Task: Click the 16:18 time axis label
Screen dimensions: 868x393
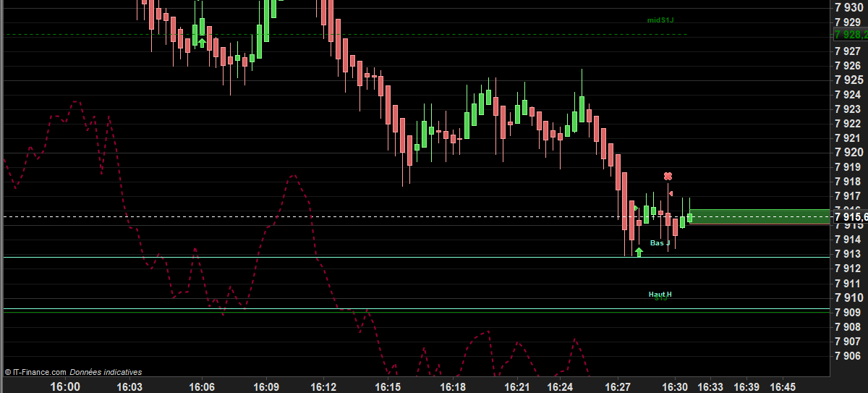Action: point(453,386)
